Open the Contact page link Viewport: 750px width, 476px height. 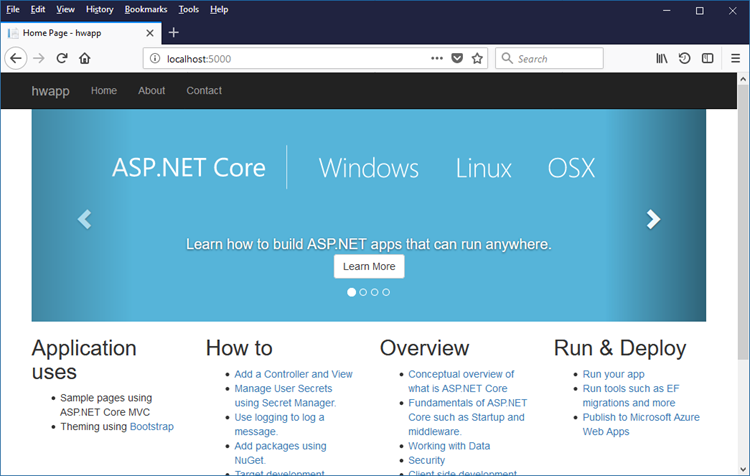[x=204, y=90]
